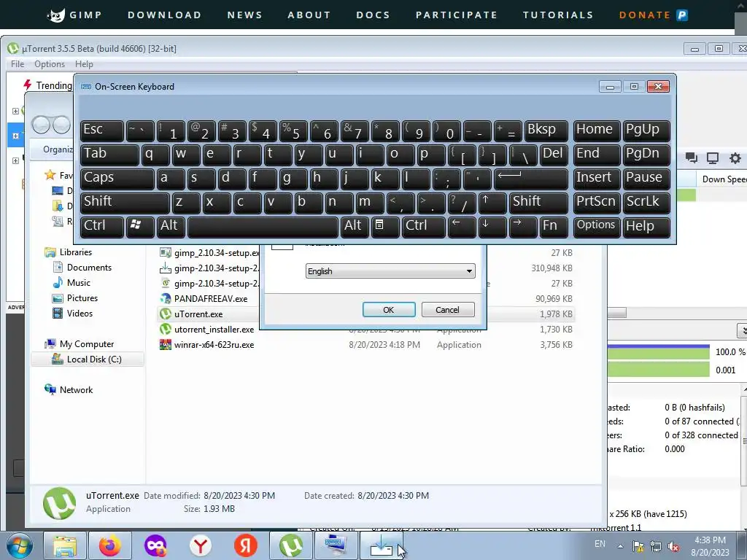Open the Action Center flag tray icon
The height and width of the screenshot is (560, 747).
638,547
